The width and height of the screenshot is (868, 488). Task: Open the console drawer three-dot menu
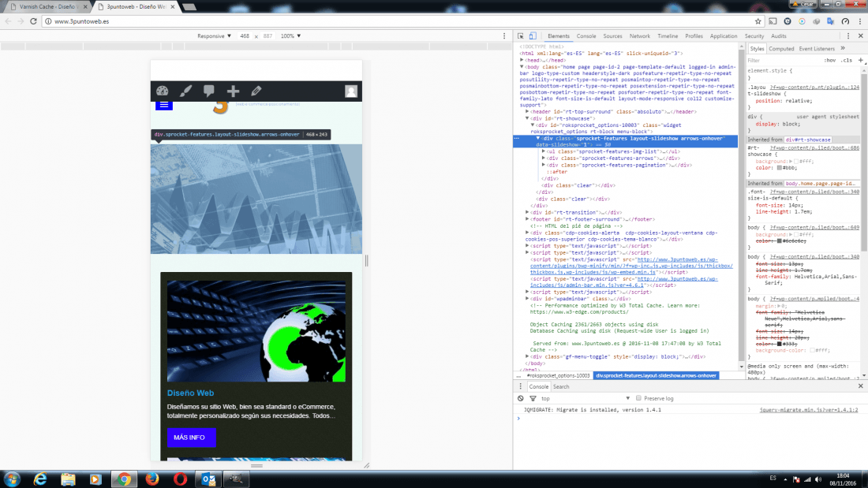(520, 386)
